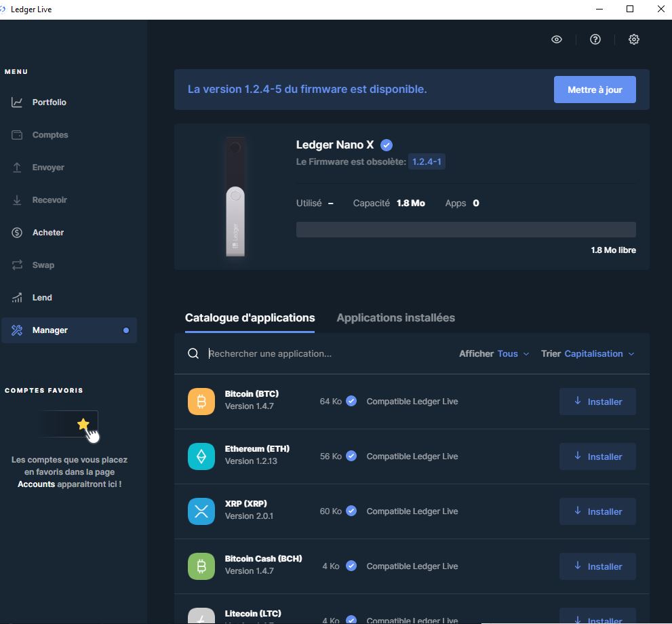The image size is (672, 624).
Task: Click the search magnifier icon
Action: point(193,353)
